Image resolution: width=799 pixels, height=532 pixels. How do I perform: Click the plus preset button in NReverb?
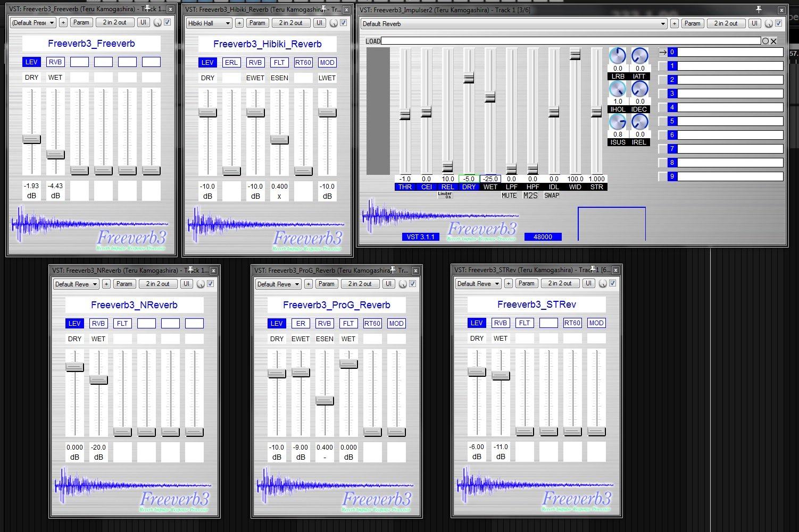coord(106,284)
